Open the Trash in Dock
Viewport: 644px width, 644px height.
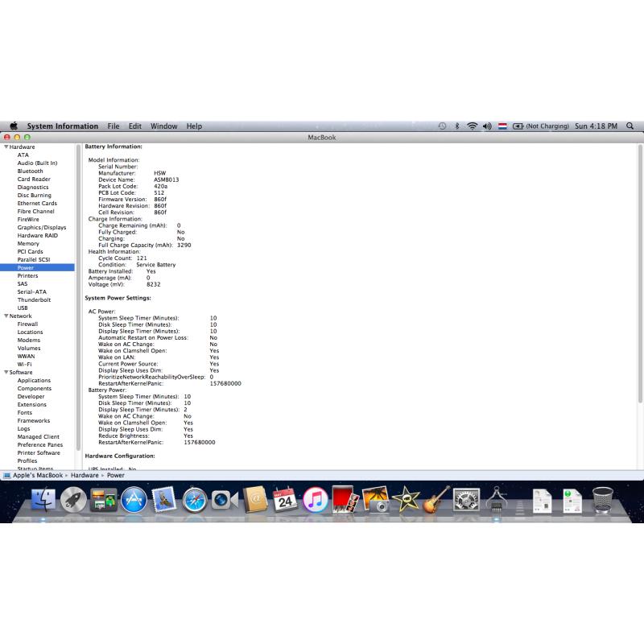coord(602,499)
